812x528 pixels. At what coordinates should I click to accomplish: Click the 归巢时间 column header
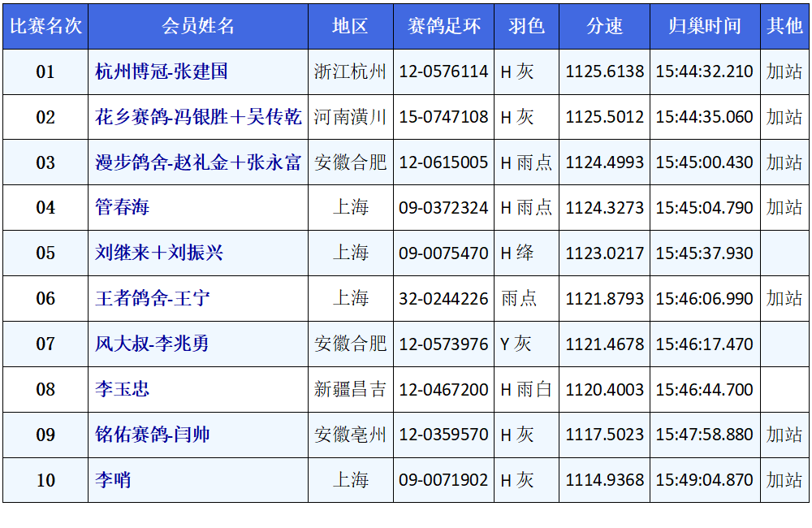click(705, 26)
